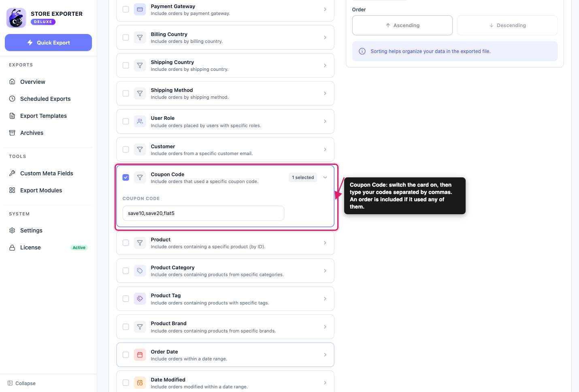
Task: Click the coupon code input field
Action: (203, 213)
